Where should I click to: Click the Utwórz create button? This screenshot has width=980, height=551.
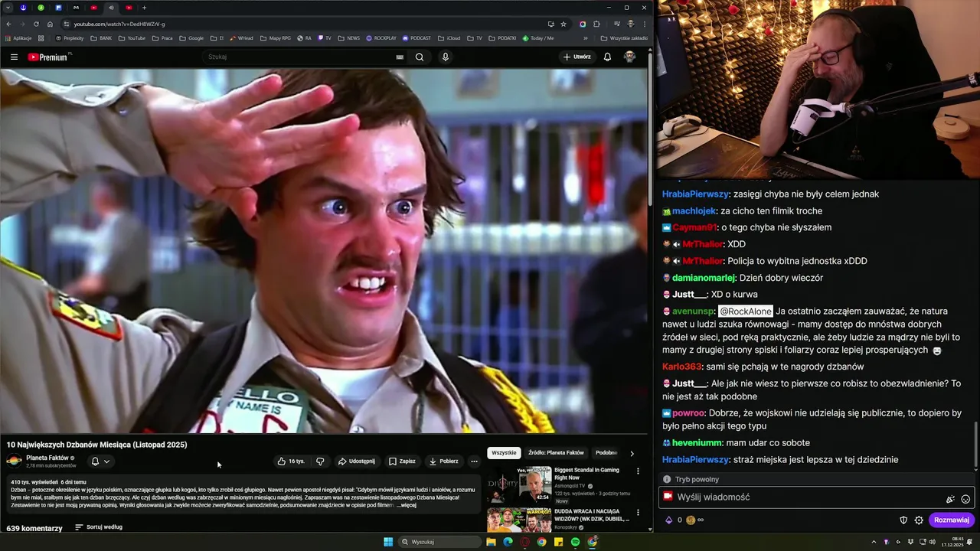577,57
